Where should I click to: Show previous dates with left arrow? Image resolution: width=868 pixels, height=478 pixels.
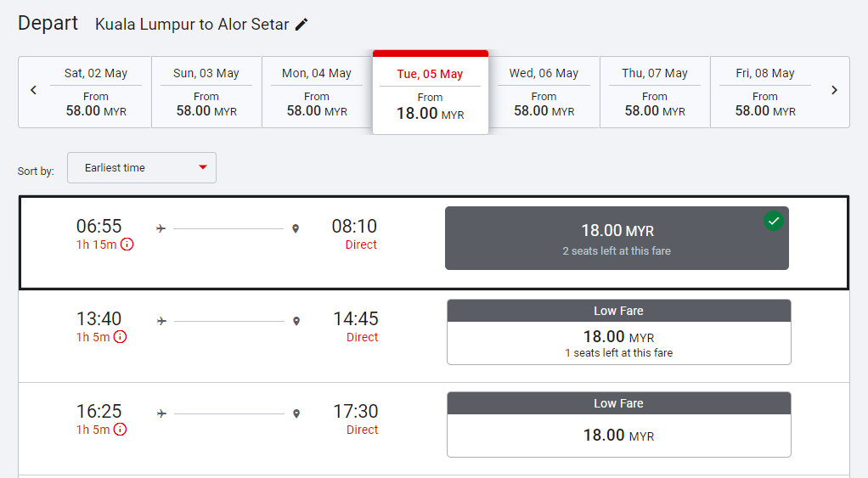[34, 90]
